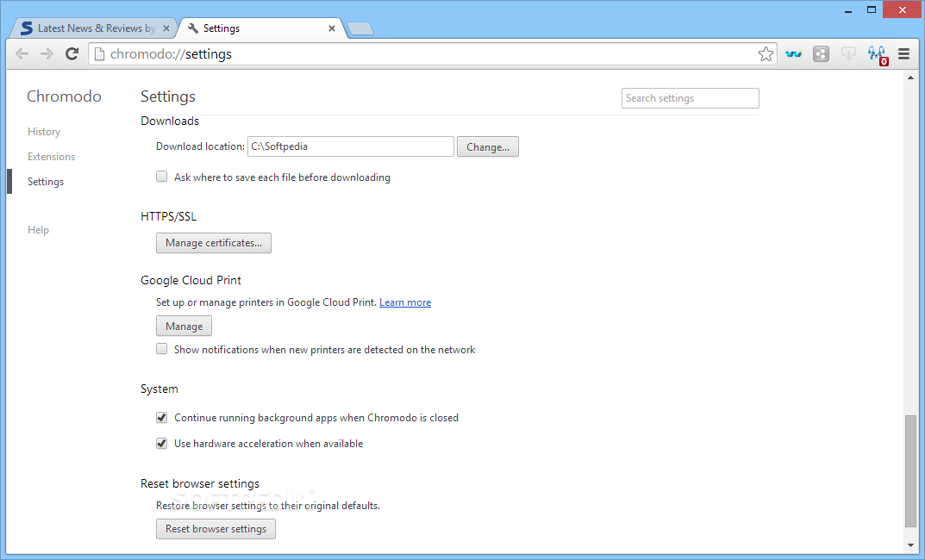Enable new printer notifications checkbox
This screenshot has height=560, width=925.
[162, 348]
